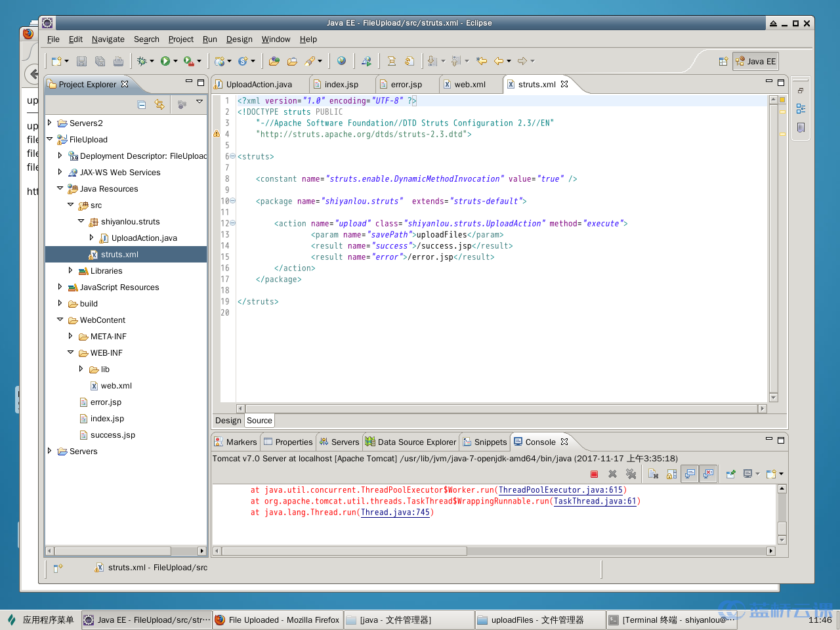This screenshot has width=840, height=630.
Task: Click the Save toolbar icon
Action: coord(81,61)
